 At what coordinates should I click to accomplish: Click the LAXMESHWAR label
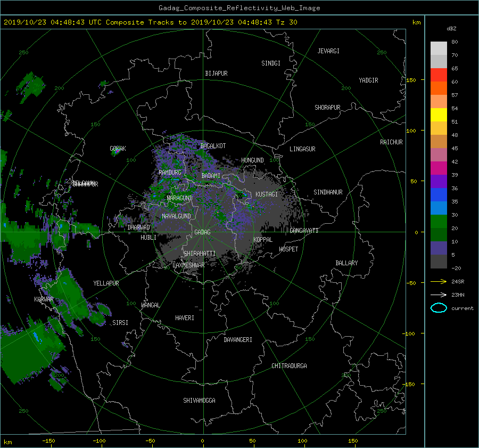pos(188,265)
